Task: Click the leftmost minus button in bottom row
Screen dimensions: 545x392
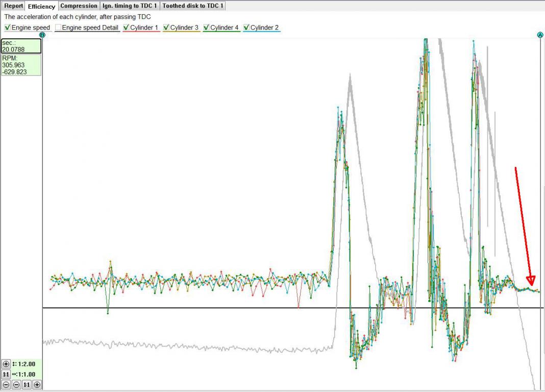Action: [6, 385]
